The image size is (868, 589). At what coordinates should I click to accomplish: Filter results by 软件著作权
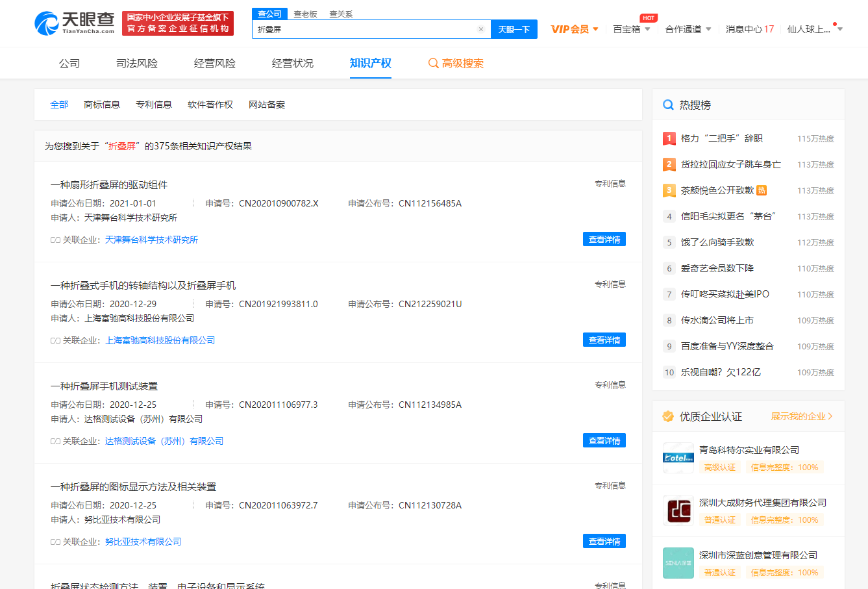[x=210, y=105]
